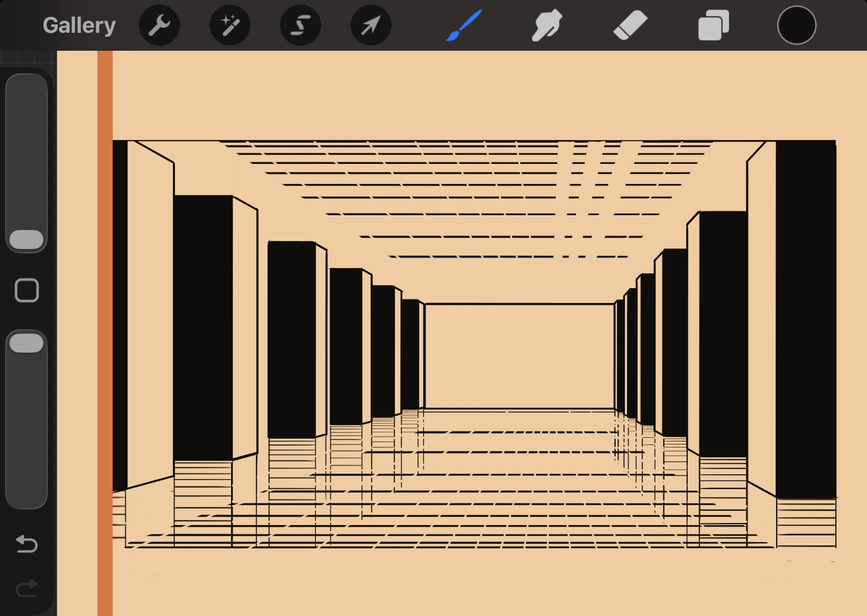Return to the Gallery
Screen dimensions: 867x616
[79, 25]
